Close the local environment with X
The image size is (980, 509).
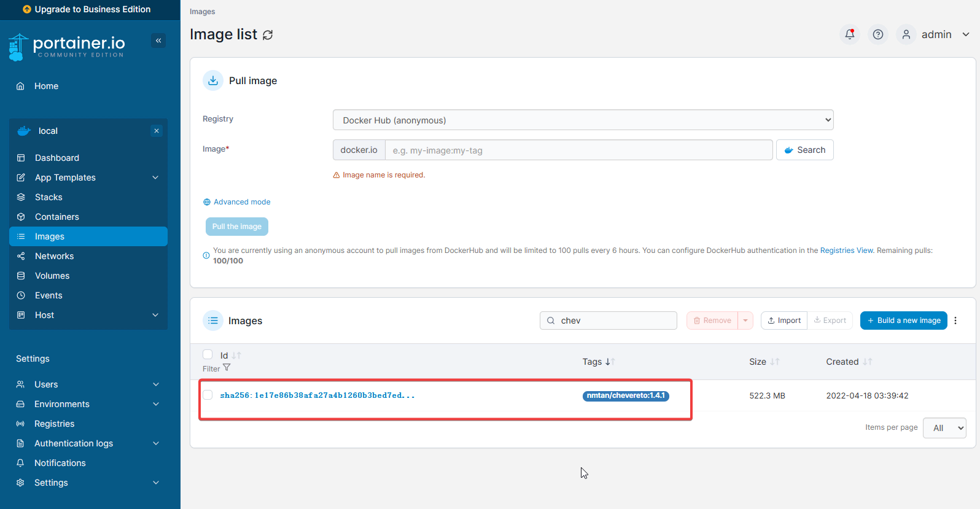point(157,131)
